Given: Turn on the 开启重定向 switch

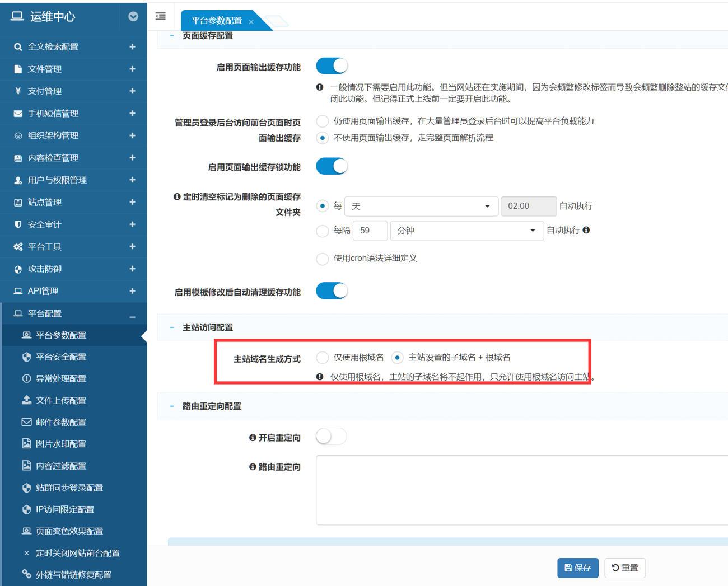Looking at the screenshot, I should (x=332, y=437).
